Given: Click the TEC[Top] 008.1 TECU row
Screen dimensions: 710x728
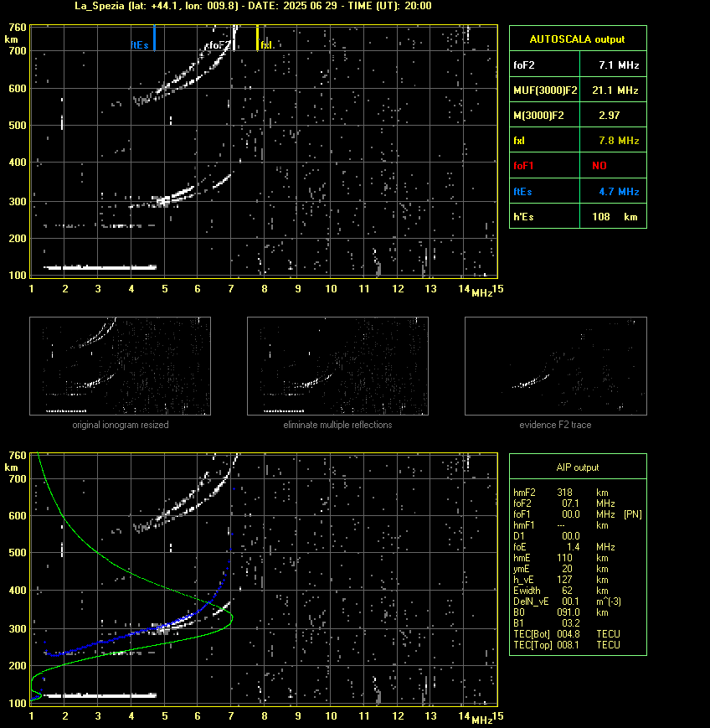Looking at the screenshot, I should pos(567,645).
